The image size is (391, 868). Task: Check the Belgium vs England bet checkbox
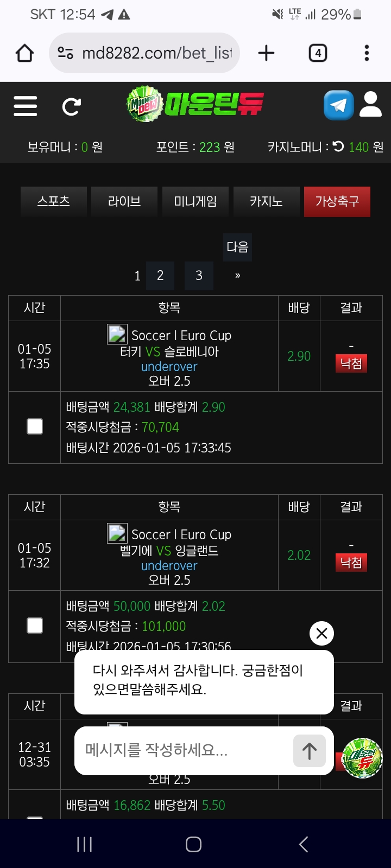(x=35, y=626)
